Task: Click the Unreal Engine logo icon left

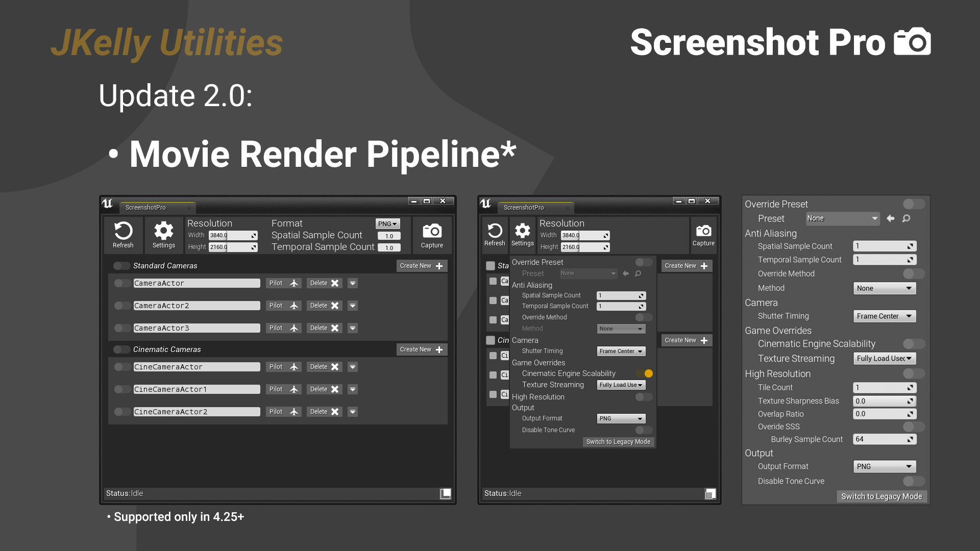Action: pyautogui.click(x=107, y=205)
